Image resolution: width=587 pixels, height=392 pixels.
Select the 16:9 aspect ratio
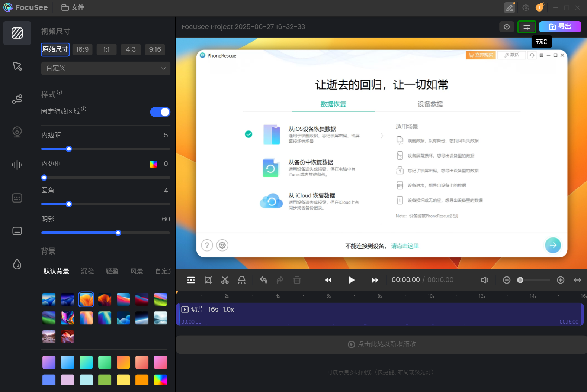82,49
